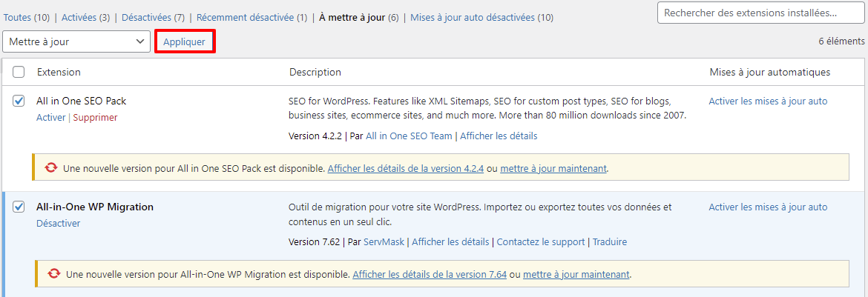Click Désactiver under All-in-One WP Migration
Screen dimensions: 868x297
[58, 224]
